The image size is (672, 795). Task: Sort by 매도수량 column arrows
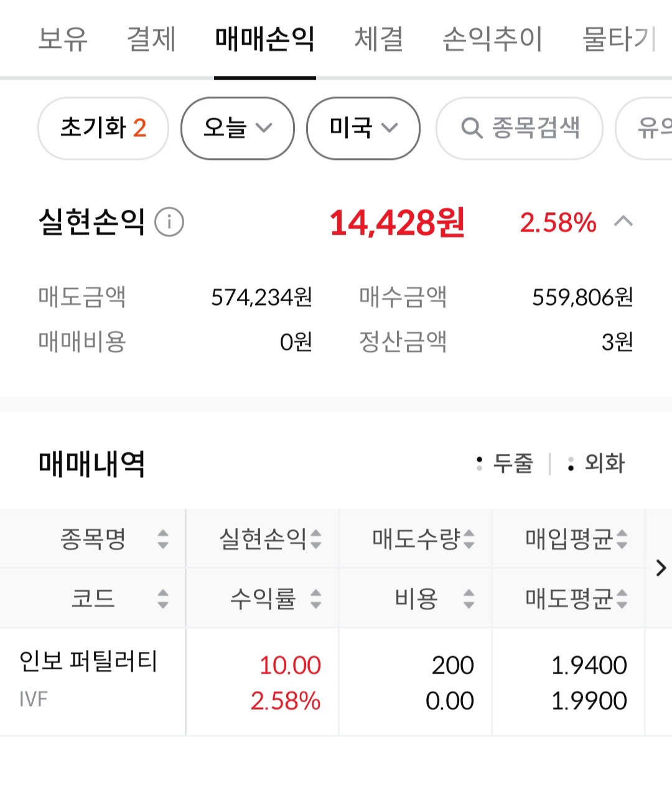point(469,539)
